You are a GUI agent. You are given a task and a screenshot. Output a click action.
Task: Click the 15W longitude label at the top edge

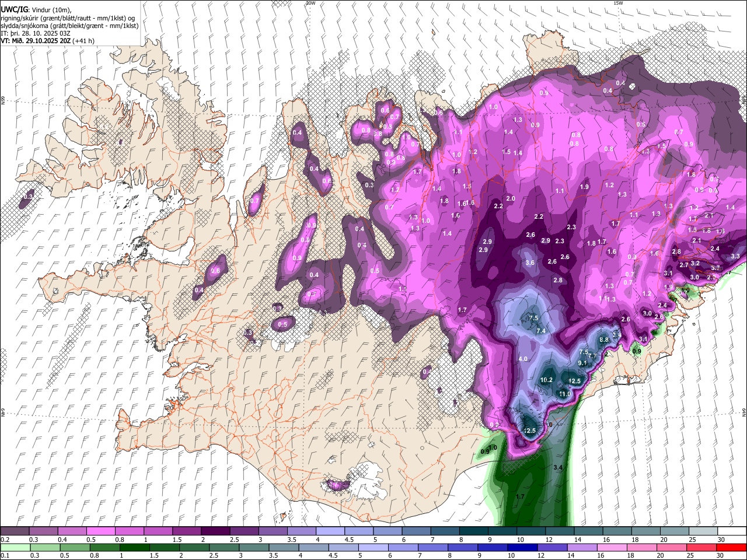point(618,3)
